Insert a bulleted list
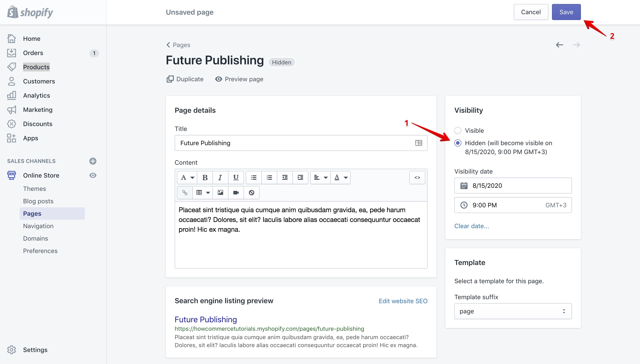640x364 pixels. click(254, 178)
